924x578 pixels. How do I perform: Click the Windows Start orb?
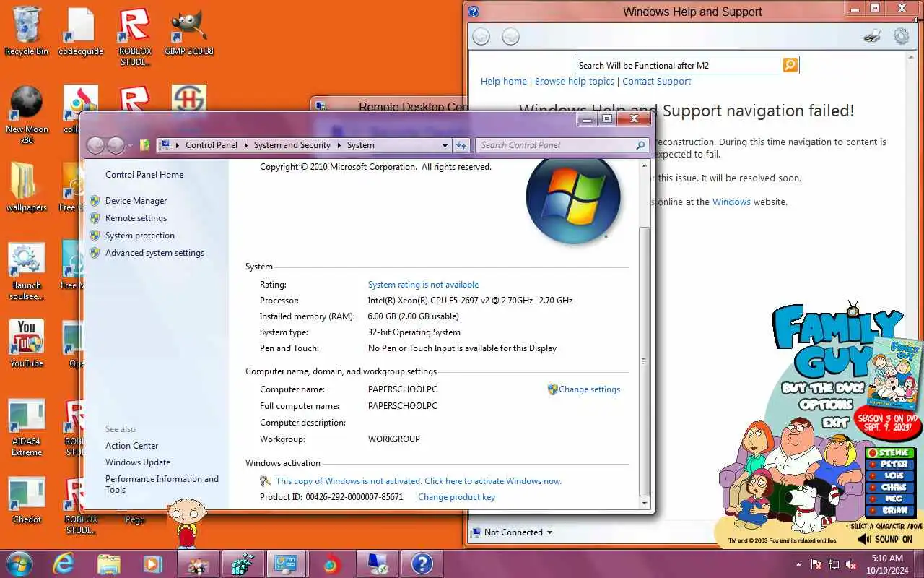pos(19,564)
